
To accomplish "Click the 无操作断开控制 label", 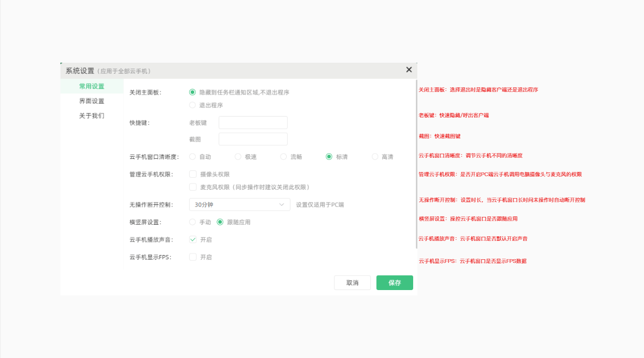I will (151, 204).
